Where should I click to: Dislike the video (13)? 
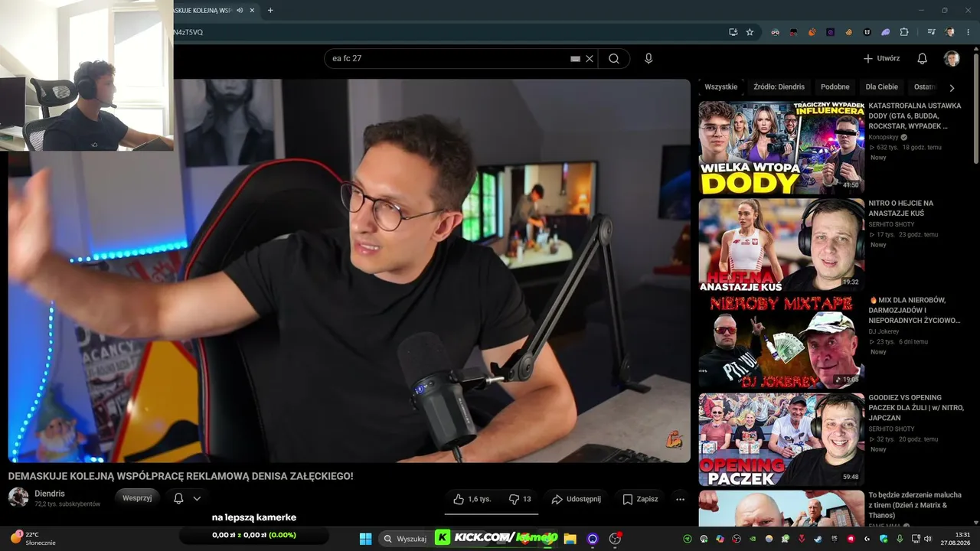[520, 499]
